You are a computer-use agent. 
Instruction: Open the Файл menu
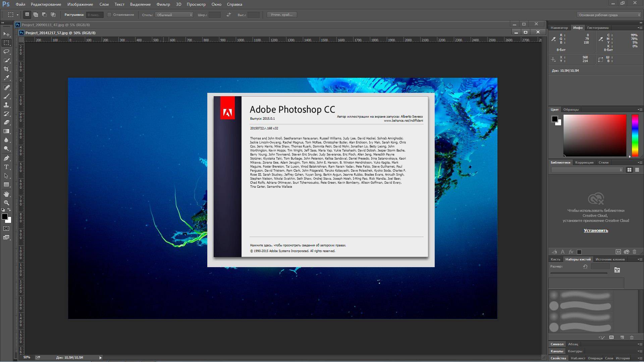click(20, 4)
